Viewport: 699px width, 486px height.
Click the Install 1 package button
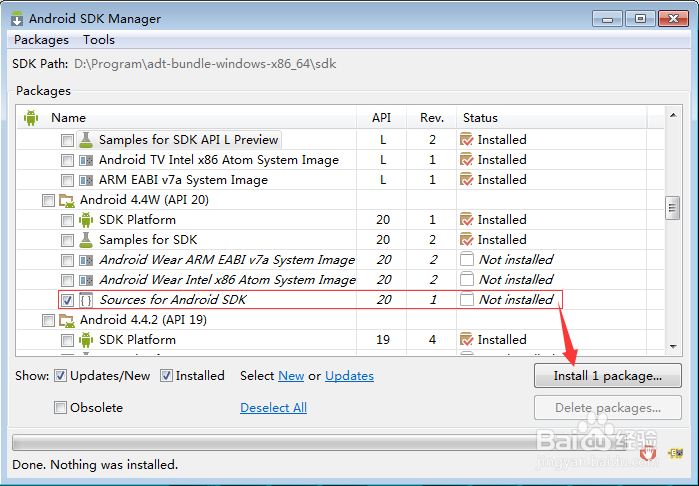[x=608, y=376]
